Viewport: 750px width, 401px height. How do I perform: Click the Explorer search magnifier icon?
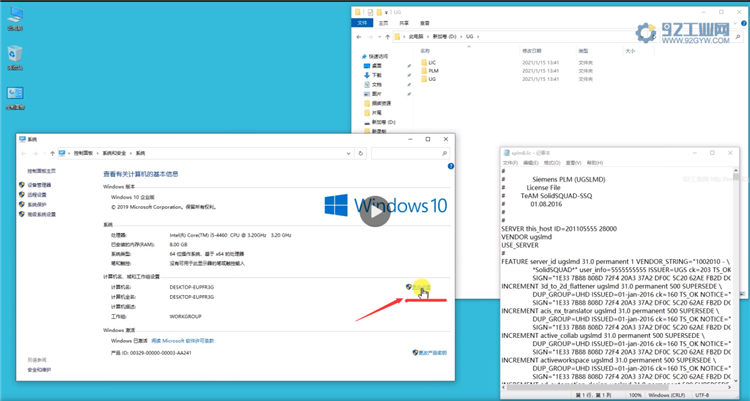point(739,36)
